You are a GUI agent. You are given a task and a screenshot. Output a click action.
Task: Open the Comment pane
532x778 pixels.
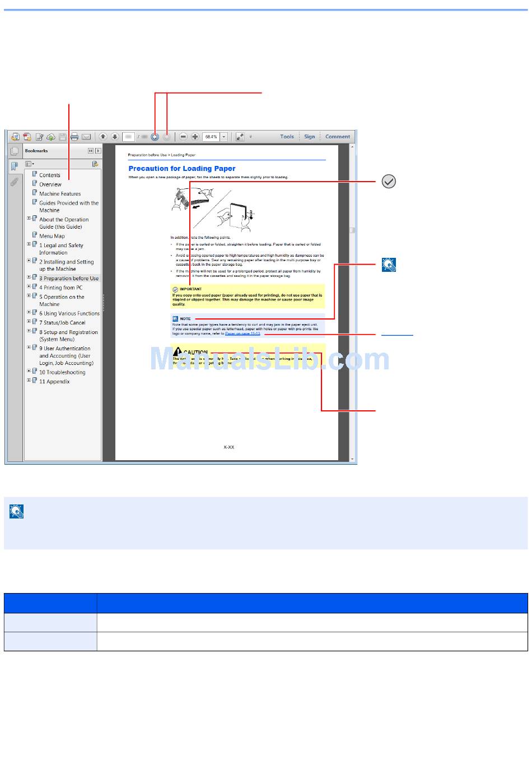tap(338, 137)
